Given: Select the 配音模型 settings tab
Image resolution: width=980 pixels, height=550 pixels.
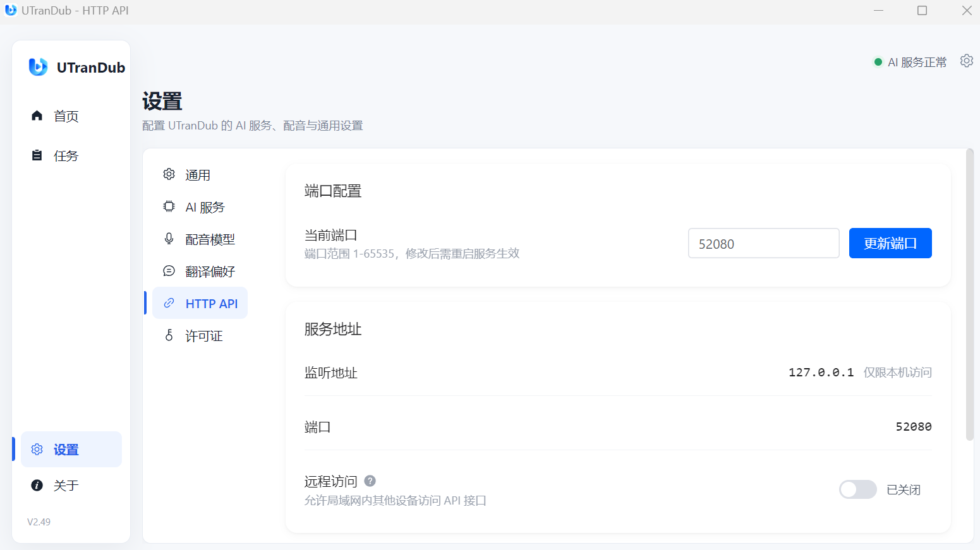Looking at the screenshot, I should click(200, 239).
